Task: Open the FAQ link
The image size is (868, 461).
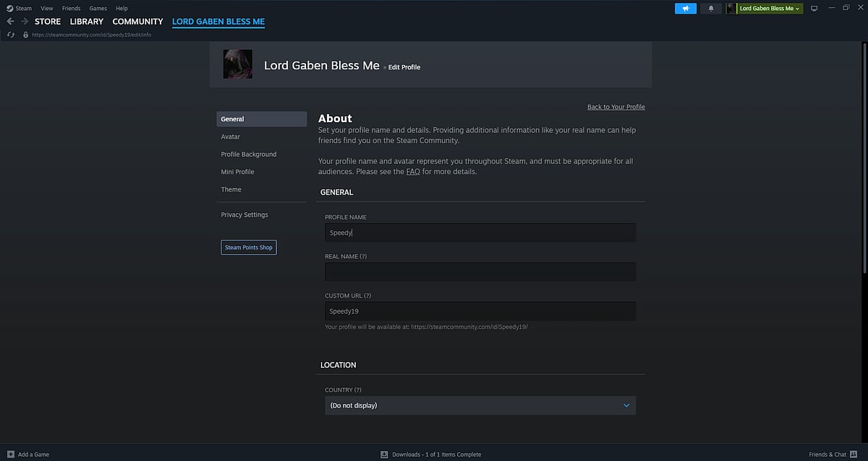Action: pyautogui.click(x=413, y=172)
